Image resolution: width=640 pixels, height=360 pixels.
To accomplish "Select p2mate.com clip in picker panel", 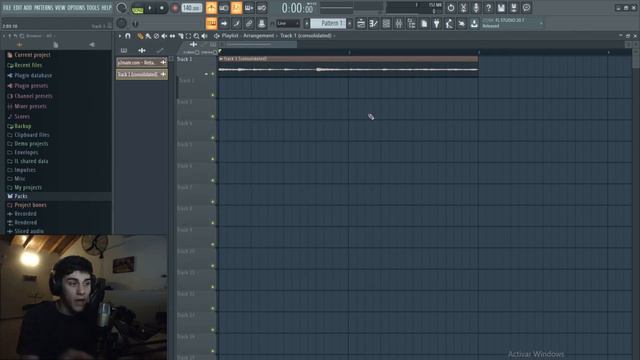I will [x=142, y=62].
